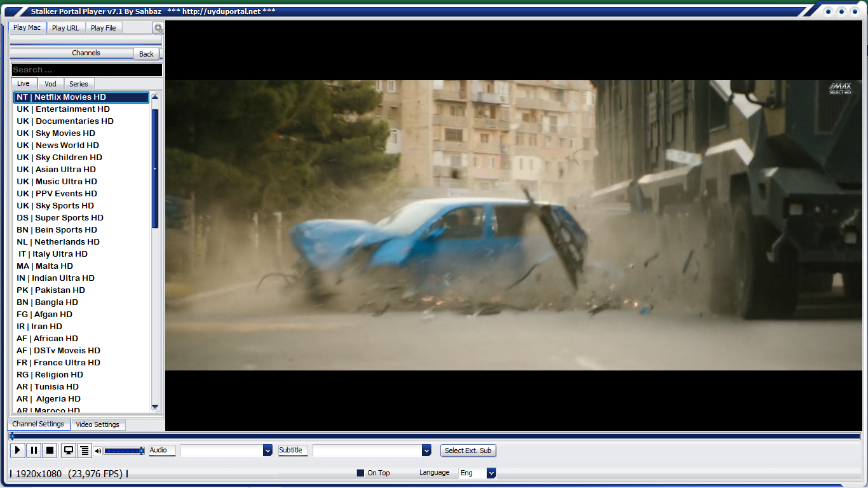This screenshot has height=488, width=868.
Task: Select UK | News World HD channel
Action: pos(81,146)
